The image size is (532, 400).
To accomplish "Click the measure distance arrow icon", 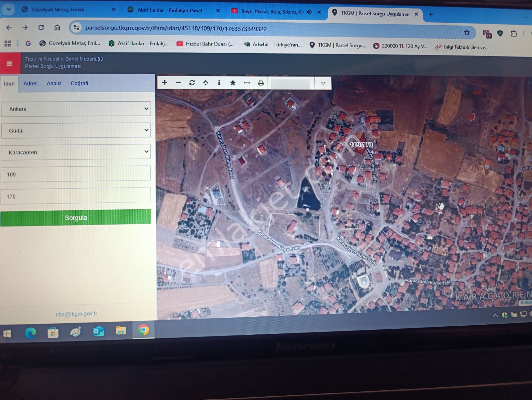I will click(247, 83).
